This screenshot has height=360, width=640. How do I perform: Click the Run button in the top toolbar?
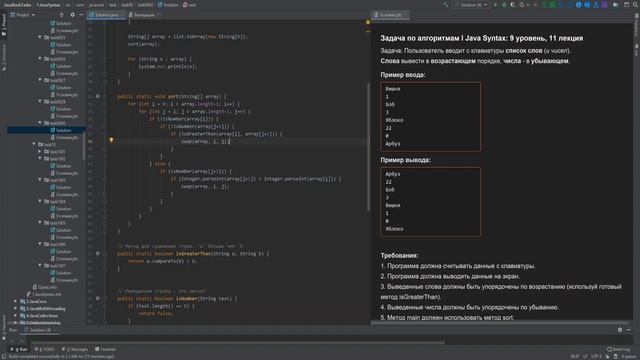[496, 5]
